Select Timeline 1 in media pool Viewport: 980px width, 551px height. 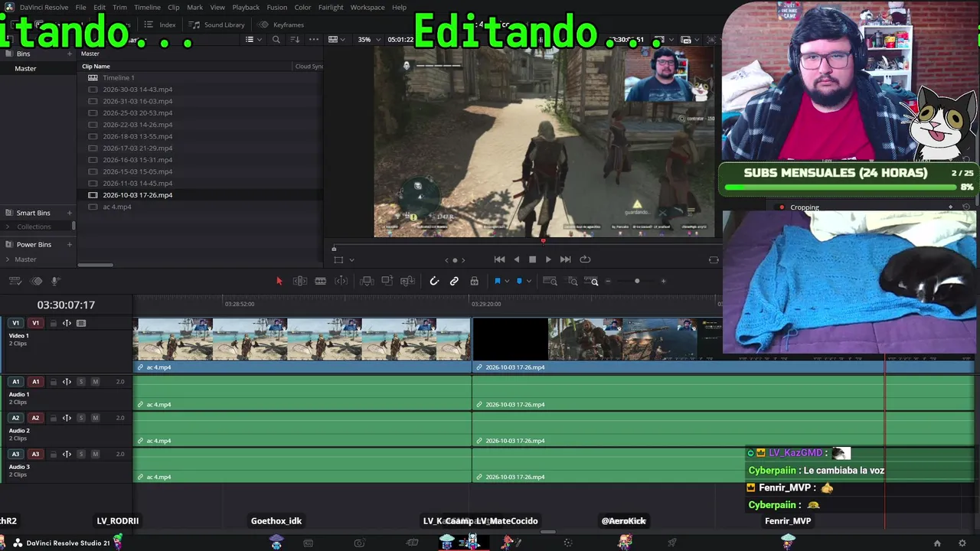tap(118, 77)
